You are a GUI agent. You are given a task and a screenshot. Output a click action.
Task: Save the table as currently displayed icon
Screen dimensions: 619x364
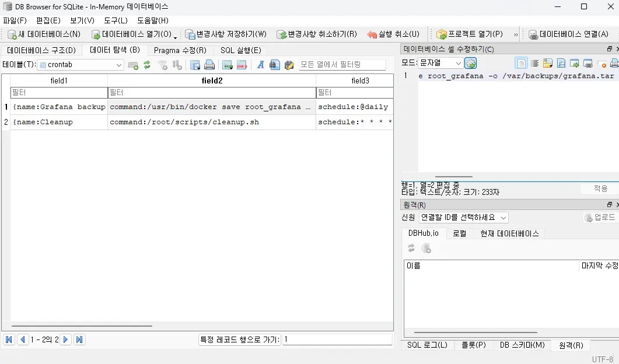point(195,65)
